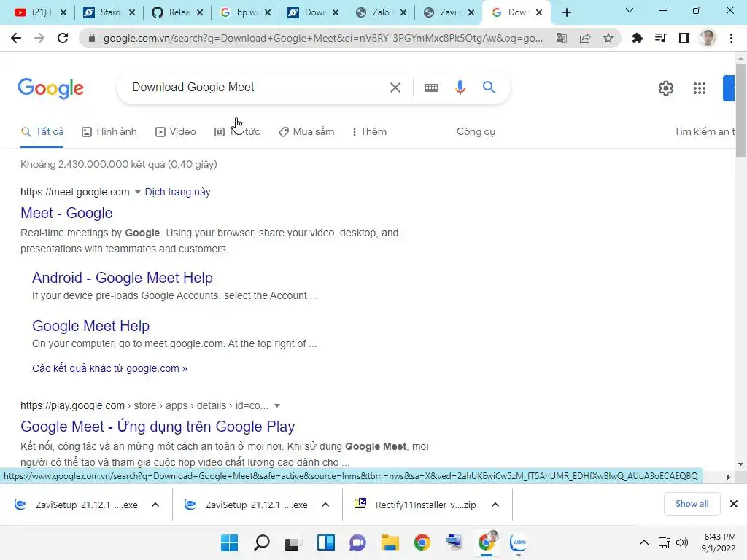
Task: Close the Zavi tab
Action: tap(471, 13)
